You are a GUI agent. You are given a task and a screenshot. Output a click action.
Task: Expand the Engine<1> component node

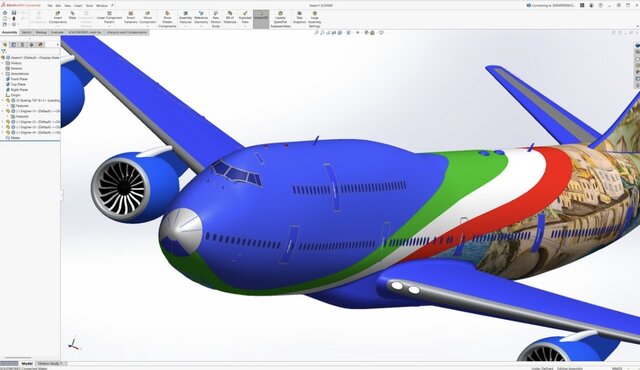click(x=3, y=111)
